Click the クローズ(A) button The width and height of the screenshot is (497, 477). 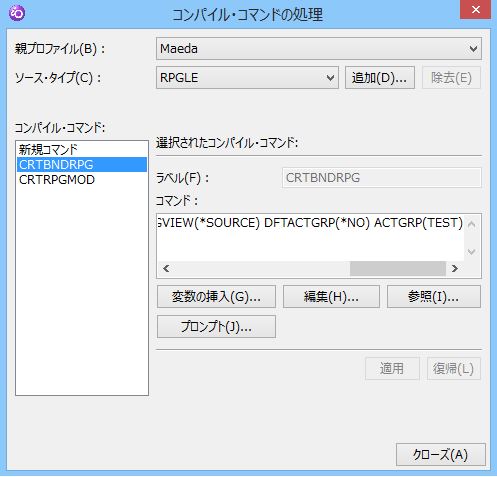441,454
